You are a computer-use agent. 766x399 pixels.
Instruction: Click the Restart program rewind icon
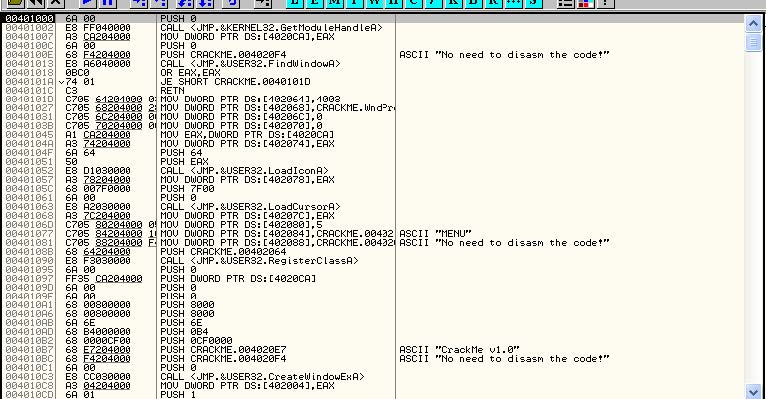(36, 2)
